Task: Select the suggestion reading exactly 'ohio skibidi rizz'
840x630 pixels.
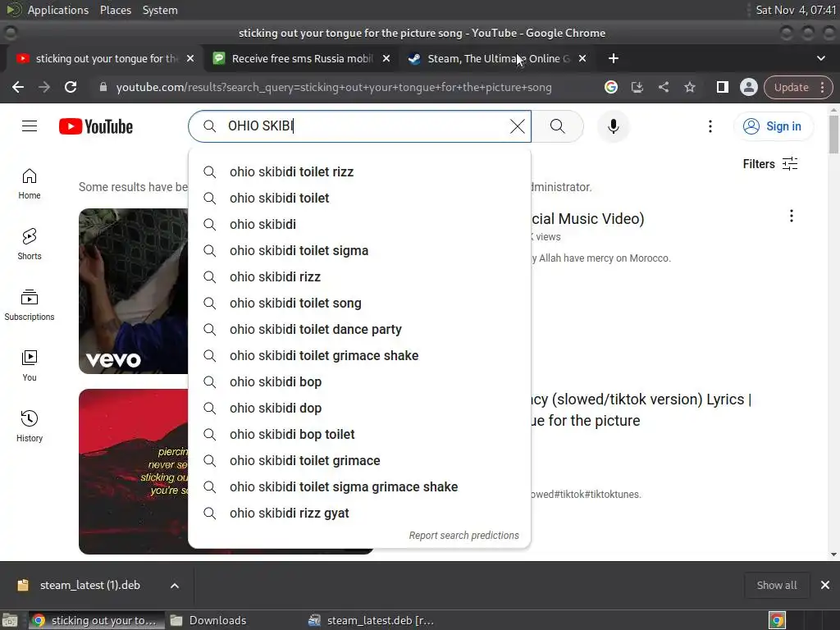Action: coord(359,277)
